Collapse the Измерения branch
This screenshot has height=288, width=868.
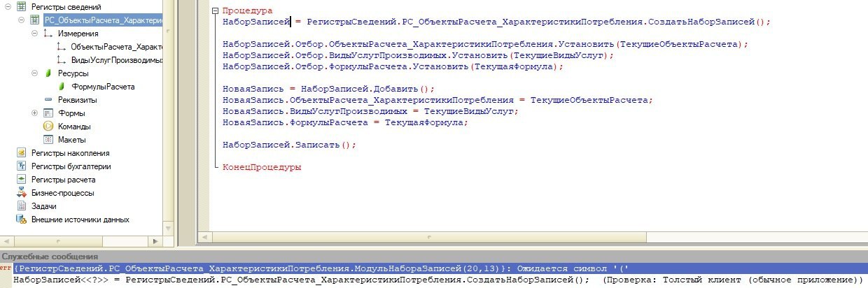click(34, 34)
